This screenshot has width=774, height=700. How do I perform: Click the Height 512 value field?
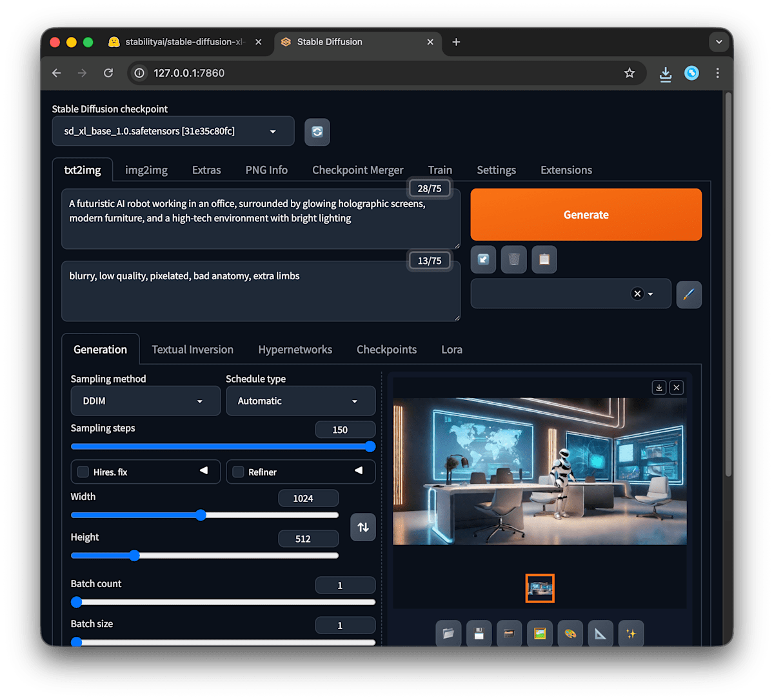point(308,539)
